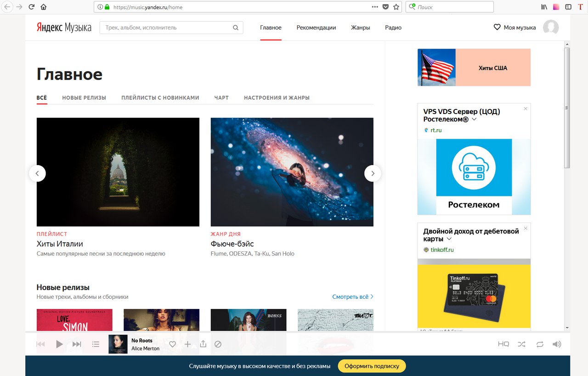Viewport: 588px width, 376px height.
Task: Open page actions three-dot menu
Action: coord(375,7)
